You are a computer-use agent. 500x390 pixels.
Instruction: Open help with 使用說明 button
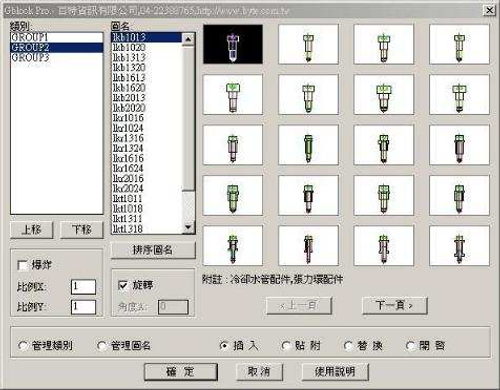335,371
